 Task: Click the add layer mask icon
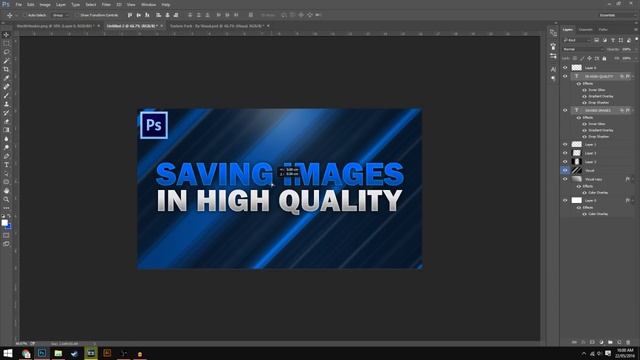592,342
